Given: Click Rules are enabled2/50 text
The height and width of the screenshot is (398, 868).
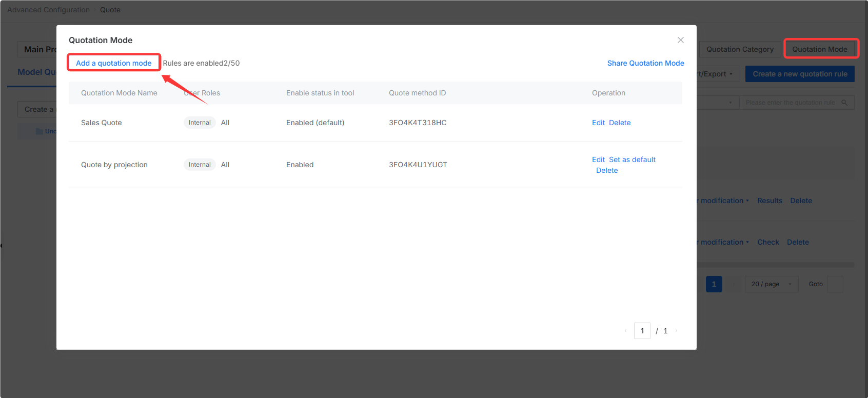Looking at the screenshot, I should point(201,63).
